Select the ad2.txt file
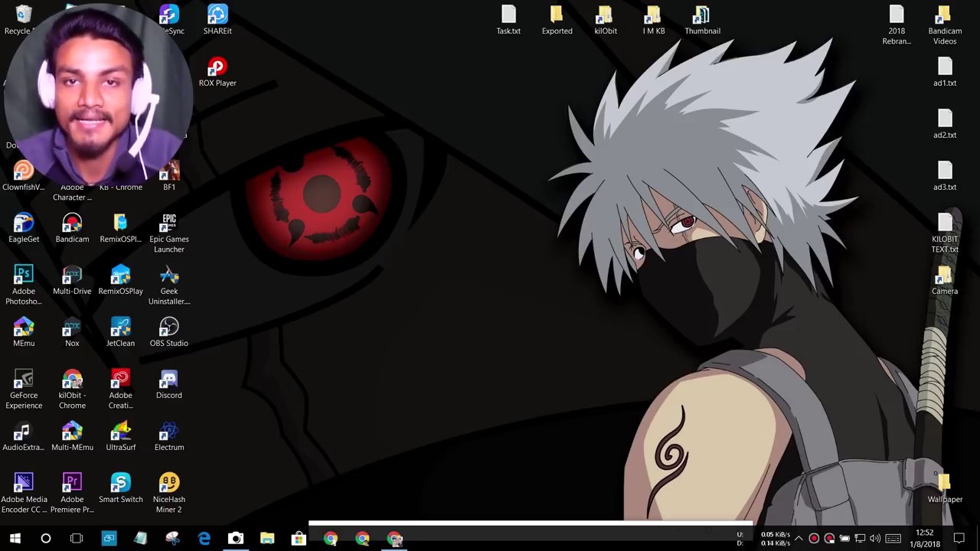 [945, 124]
